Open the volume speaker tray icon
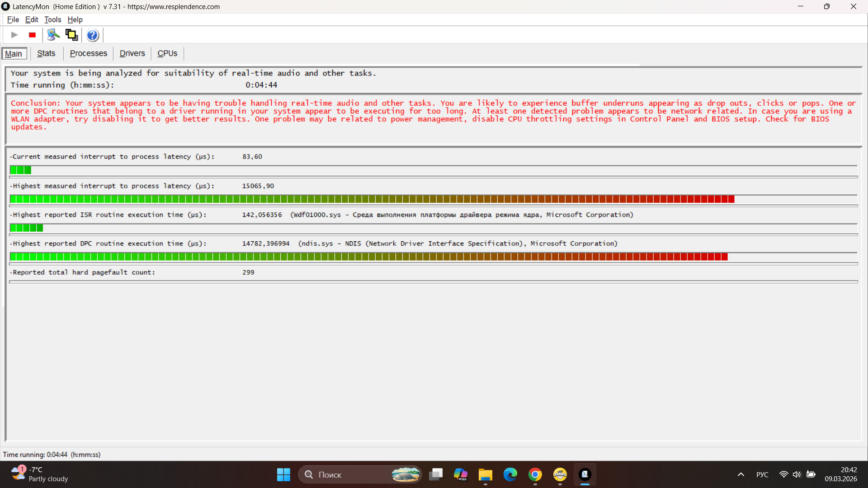 click(797, 474)
